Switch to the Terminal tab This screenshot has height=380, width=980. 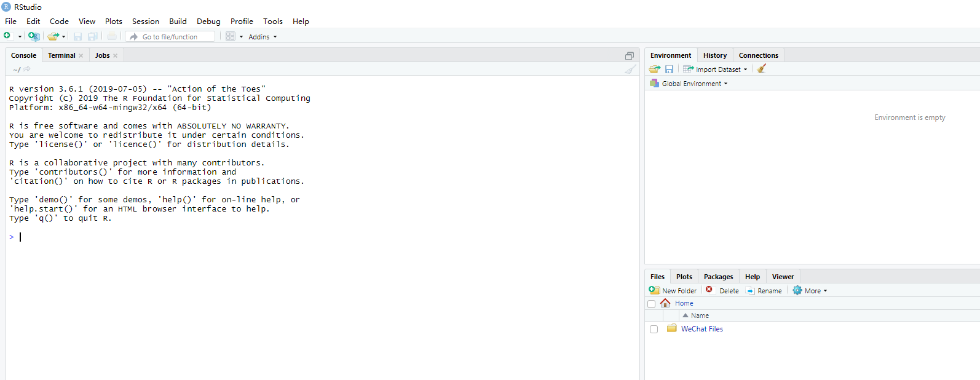61,55
